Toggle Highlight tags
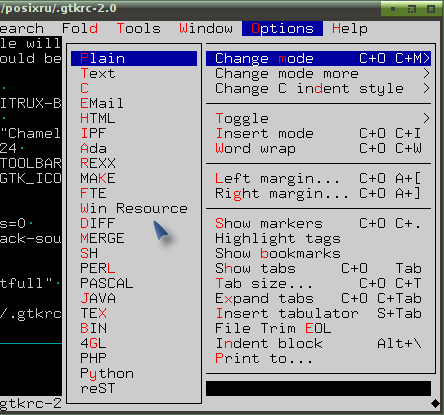This screenshot has height=415, width=444. [x=318, y=238]
